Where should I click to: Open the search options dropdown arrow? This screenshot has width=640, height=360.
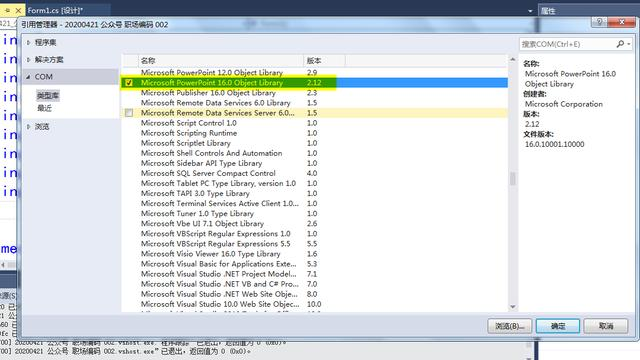(629, 44)
